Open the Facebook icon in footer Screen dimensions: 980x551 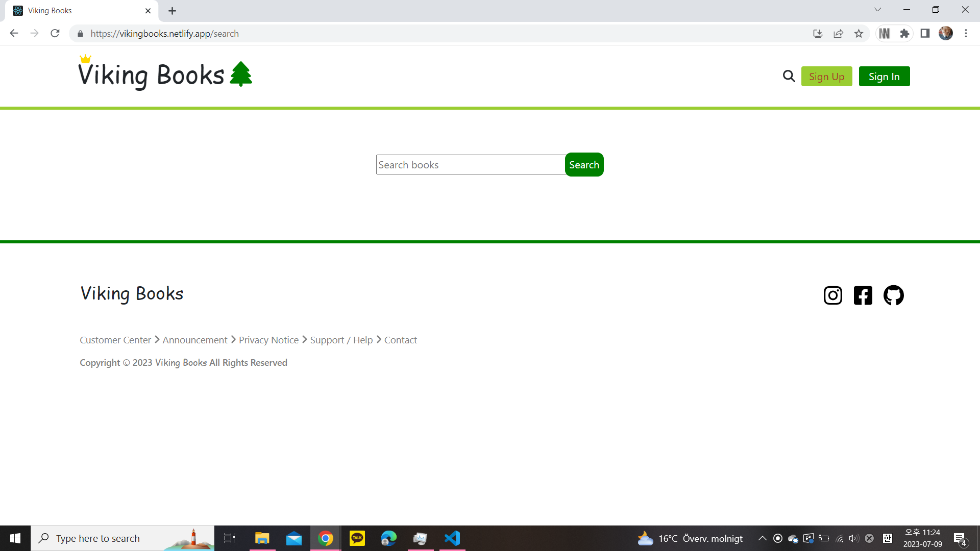click(x=863, y=295)
